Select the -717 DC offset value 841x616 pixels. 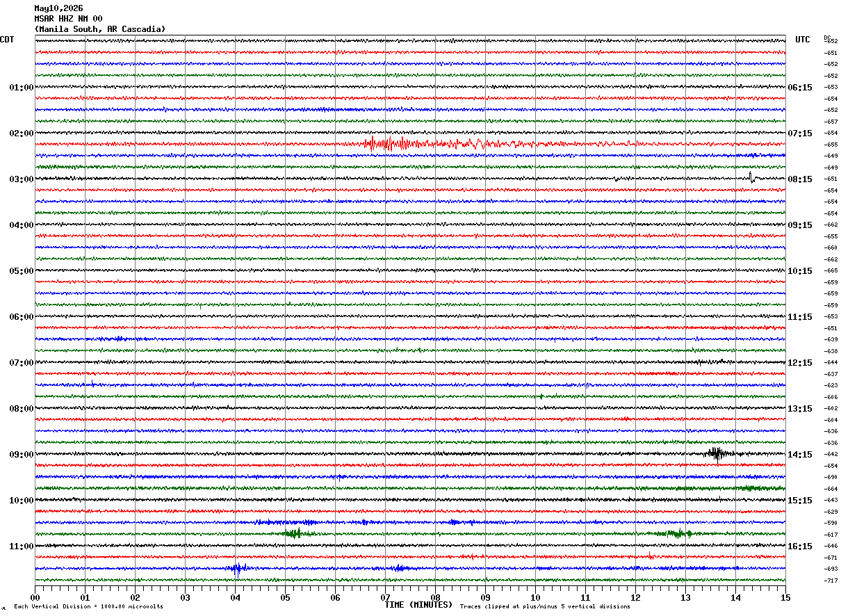(831, 581)
